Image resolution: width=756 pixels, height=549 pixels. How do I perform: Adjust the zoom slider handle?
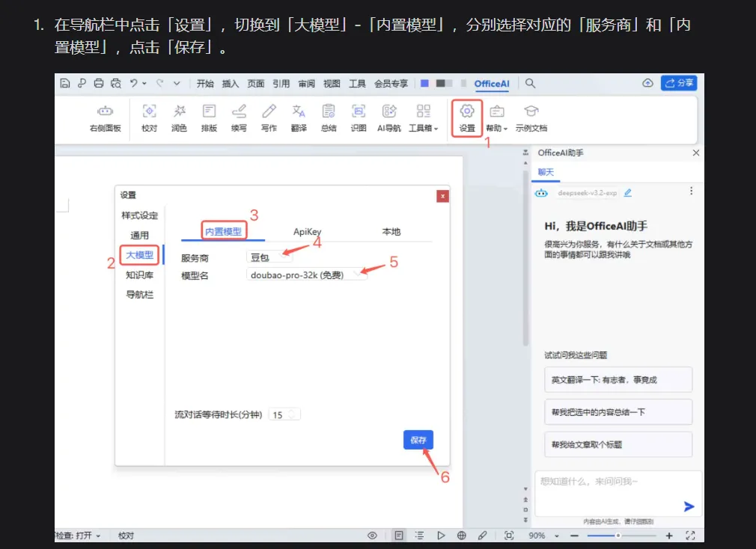(618, 536)
